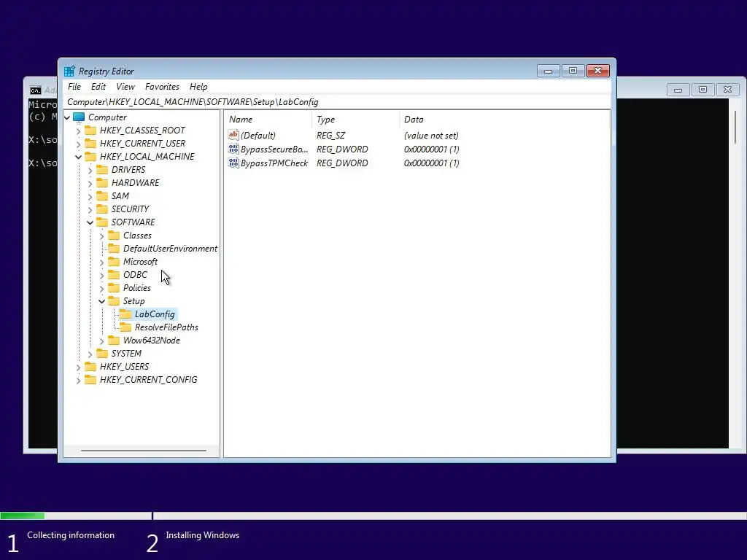Click the Computer monitor icon in tree
Viewport: 747px width, 560px height.
pyautogui.click(x=79, y=117)
